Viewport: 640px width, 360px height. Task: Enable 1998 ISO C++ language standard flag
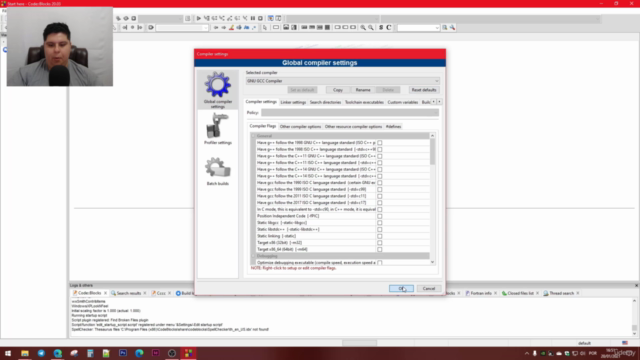(x=380, y=149)
